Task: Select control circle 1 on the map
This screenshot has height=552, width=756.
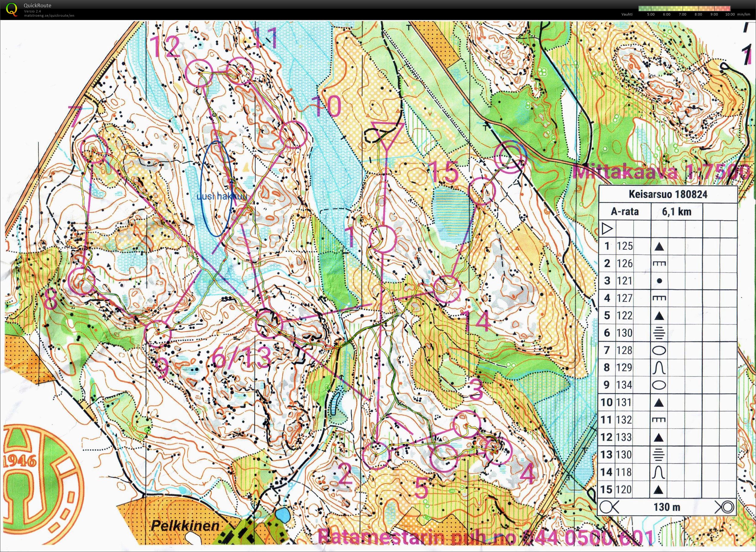Action: (383, 239)
